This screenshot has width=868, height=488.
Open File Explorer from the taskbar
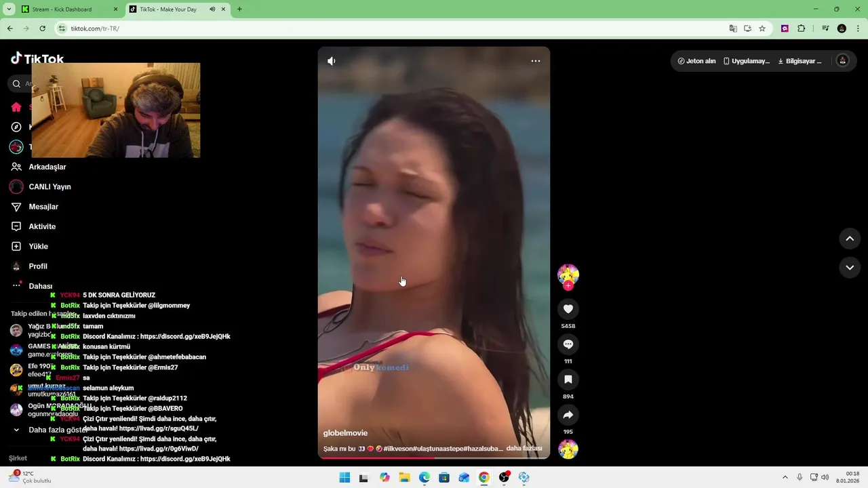click(405, 478)
